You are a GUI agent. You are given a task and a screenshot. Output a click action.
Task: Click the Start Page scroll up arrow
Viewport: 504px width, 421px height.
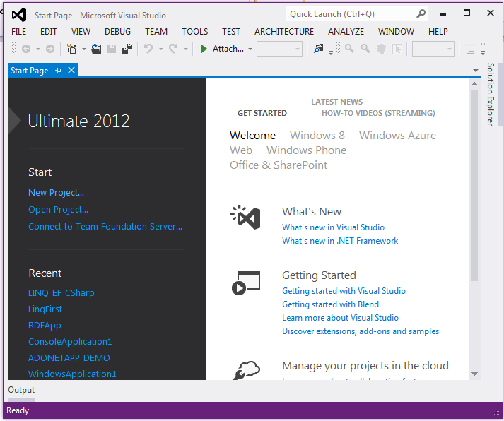(475, 84)
